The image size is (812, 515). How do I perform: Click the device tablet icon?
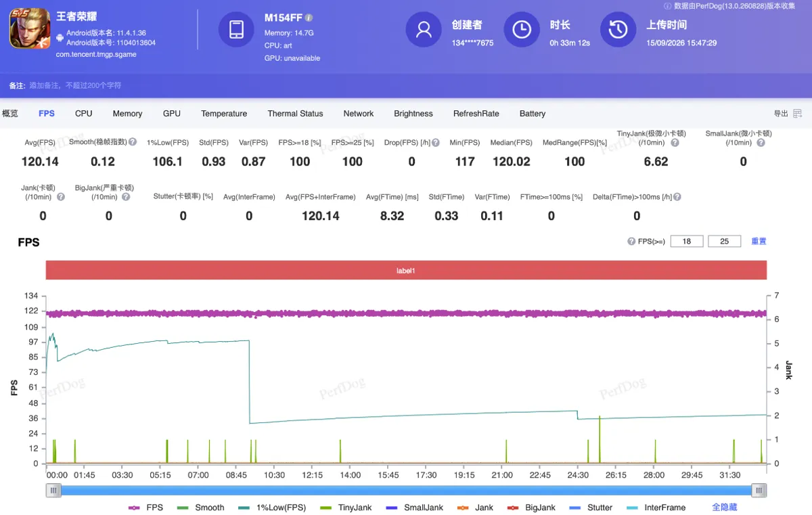(236, 30)
